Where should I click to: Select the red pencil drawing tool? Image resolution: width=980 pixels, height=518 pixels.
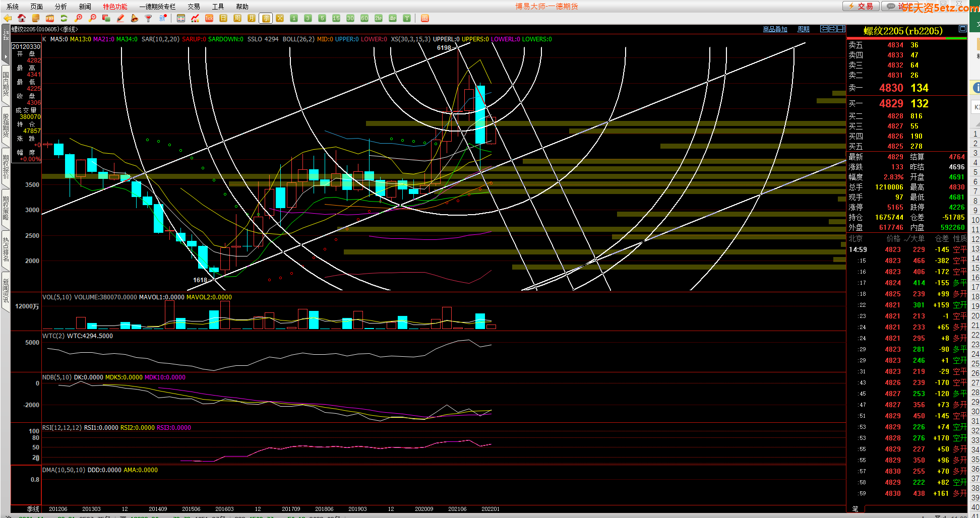tap(120, 18)
